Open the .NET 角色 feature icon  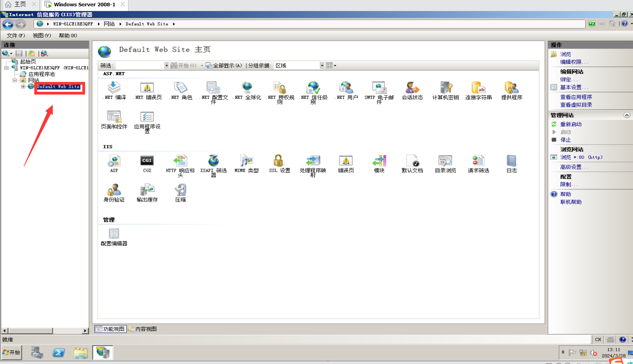(x=180, y=90)
